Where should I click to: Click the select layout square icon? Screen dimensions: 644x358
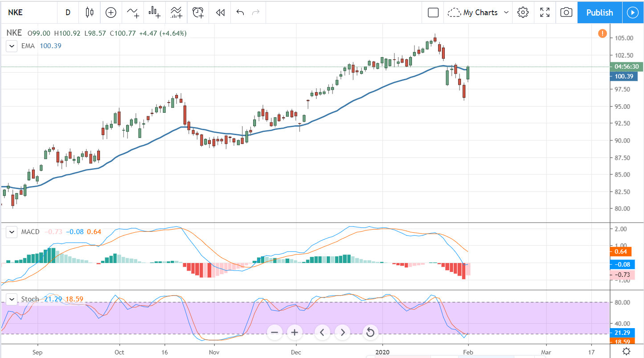point(433,12)
